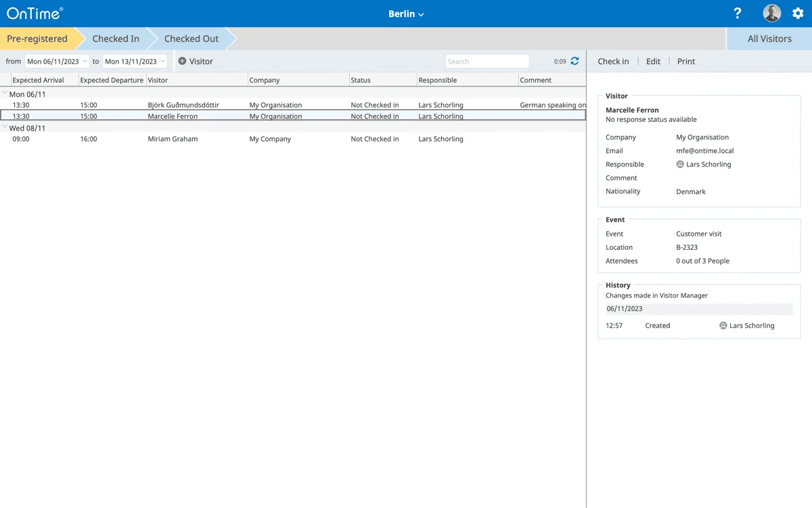Click the Check in button
The image size is (812, 508).
pos(613,61)
